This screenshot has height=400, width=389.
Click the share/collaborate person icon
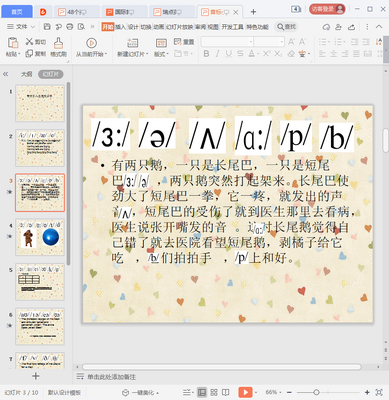pyautogui.click(x=339, y=27)
